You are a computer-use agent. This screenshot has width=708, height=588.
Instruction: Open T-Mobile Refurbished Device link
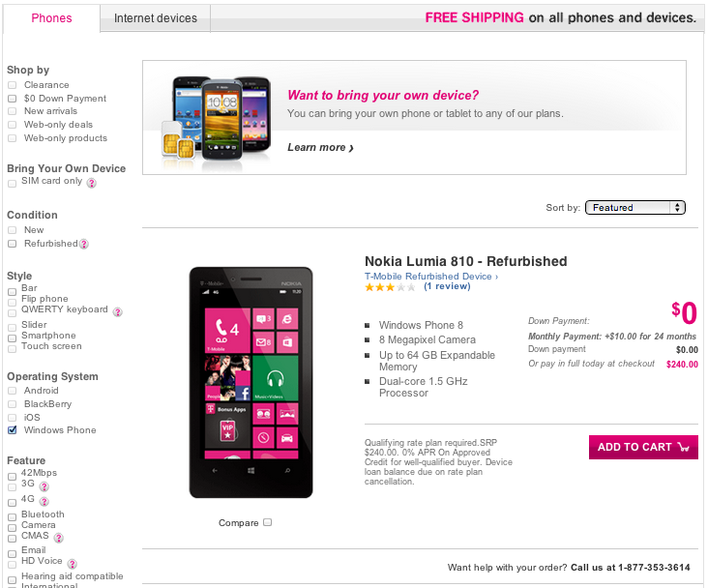pos(430,277)
